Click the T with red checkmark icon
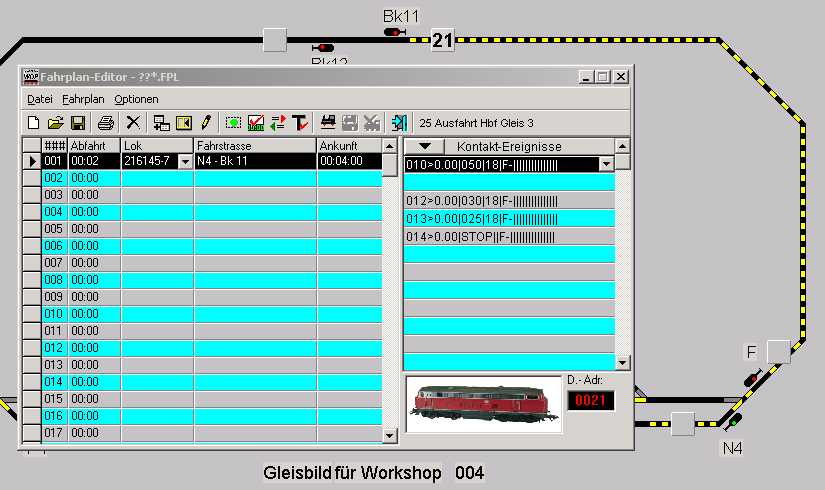The width and height of the screenshot is (825, 490). click(x=300, y=123)
